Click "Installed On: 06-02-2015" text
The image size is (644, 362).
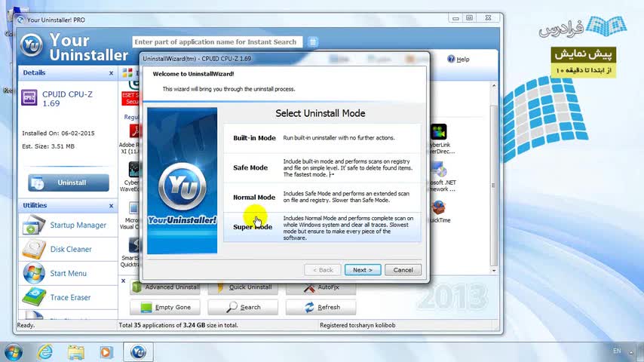coord(58,133)
